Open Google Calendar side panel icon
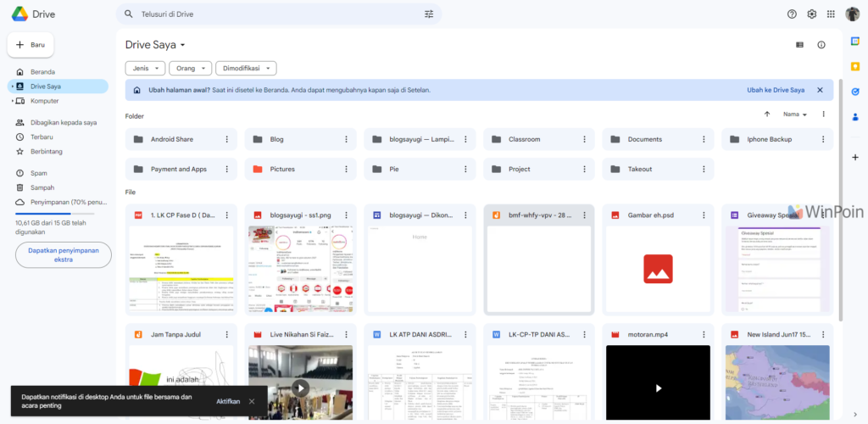 point(855,42)
